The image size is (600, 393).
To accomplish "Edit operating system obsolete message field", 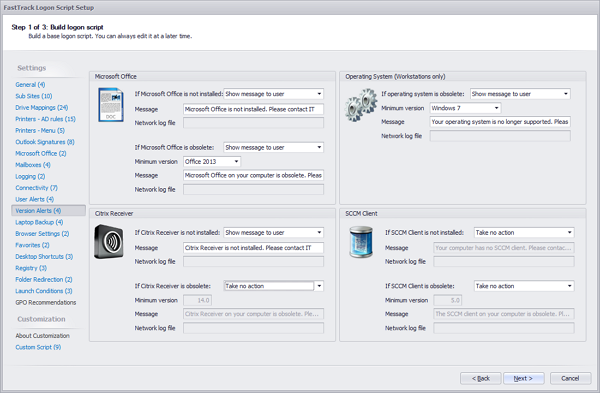I will tap(500, 122).
